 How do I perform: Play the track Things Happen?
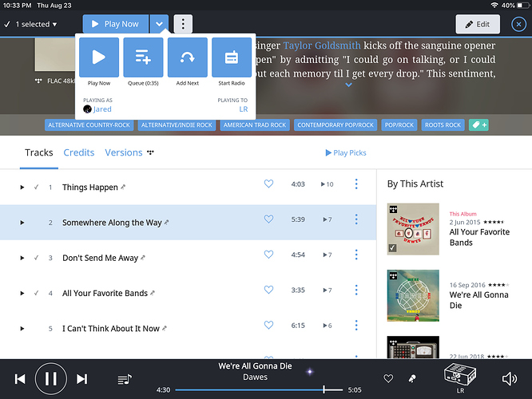coord(22,187)
